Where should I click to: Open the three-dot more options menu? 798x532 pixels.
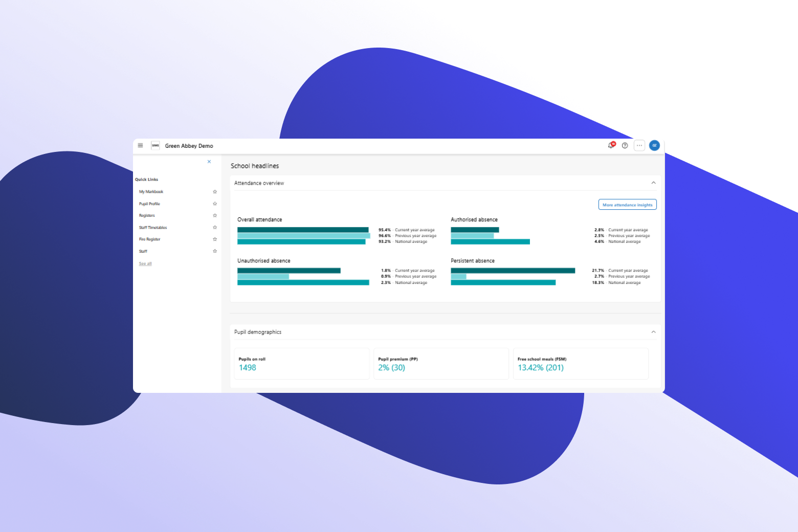[x=639, y=146]
